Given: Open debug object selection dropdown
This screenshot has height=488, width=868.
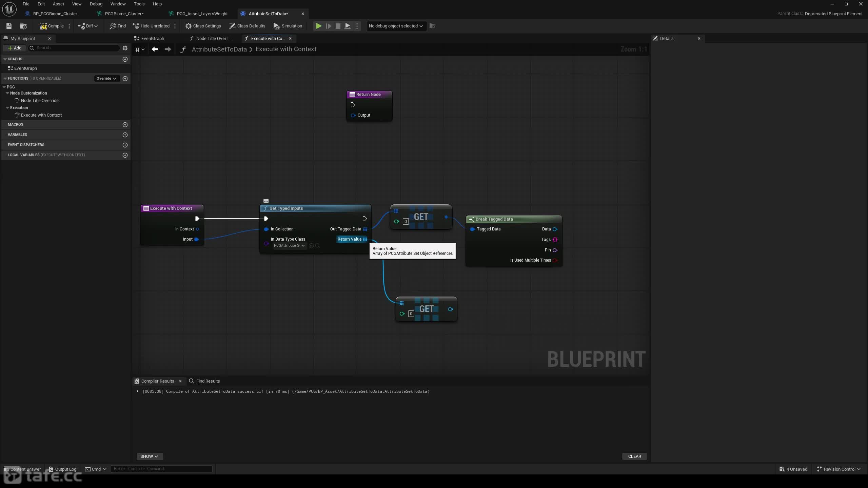Looking at the screenshot, I should (395, 26).
